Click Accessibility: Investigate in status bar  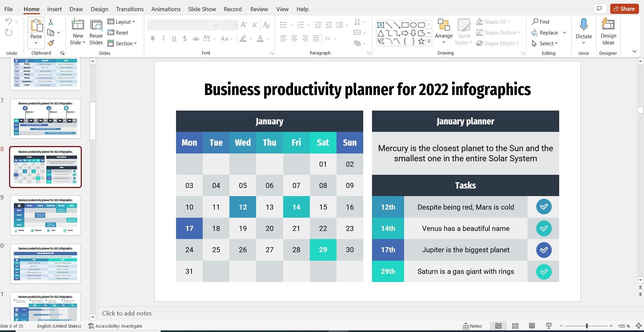coord(115,326)
